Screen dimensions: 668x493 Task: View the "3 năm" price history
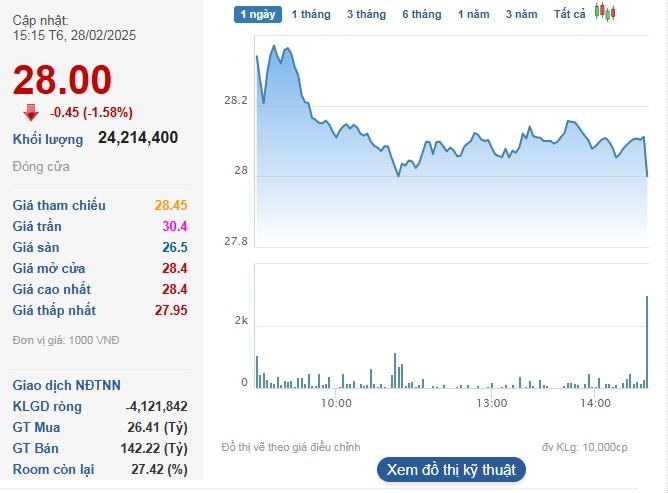[521, 14]
